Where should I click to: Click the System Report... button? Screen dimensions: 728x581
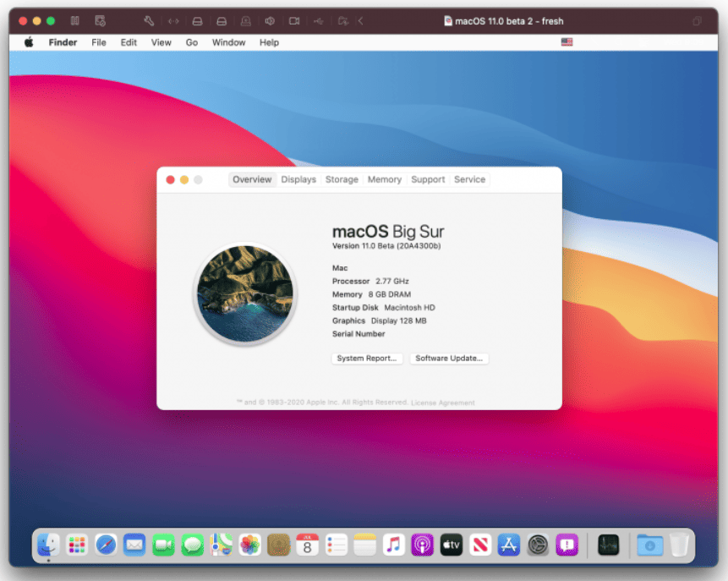367,358
